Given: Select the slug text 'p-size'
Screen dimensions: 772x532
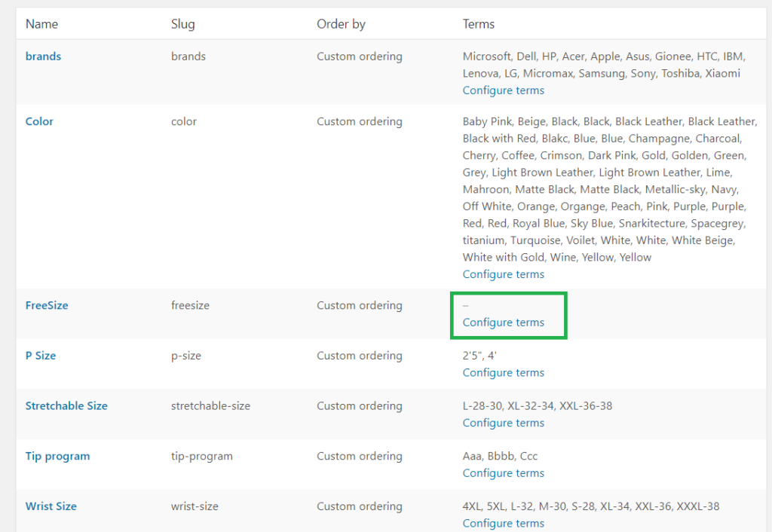Looking at the screenshot, I should [x=186, y=356].
